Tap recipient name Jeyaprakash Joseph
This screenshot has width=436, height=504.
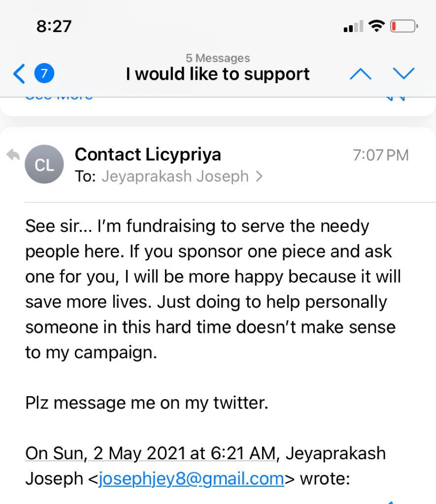point(175,176)
